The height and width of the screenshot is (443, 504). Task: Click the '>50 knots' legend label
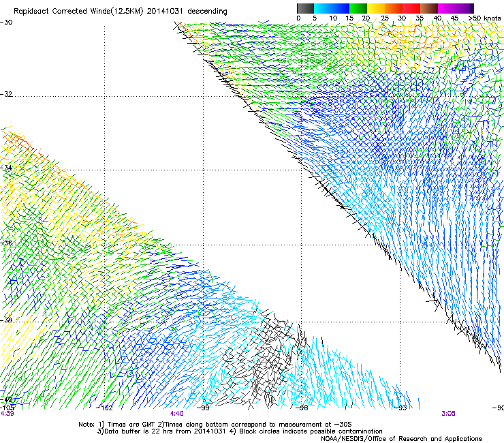(x=484, y=18)
